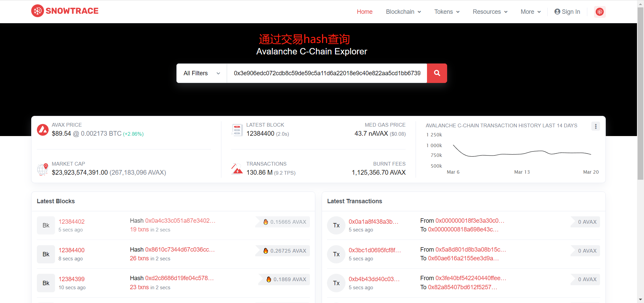Click the Tx icon for transaction 0x0a1a8f438a3b
The width and height of the screenshot is (644, 303).
pos(336,225)
